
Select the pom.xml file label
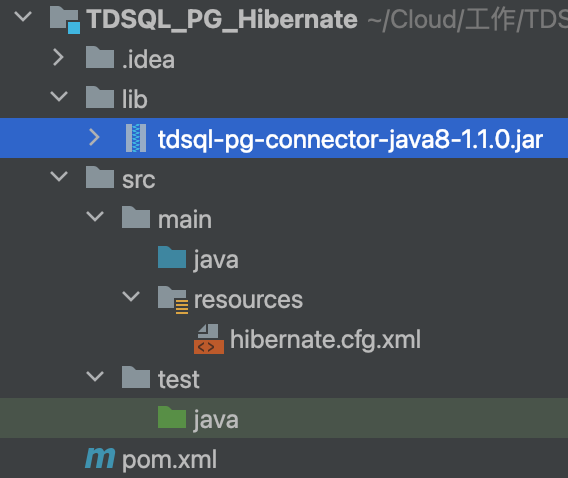pos(170,460)
